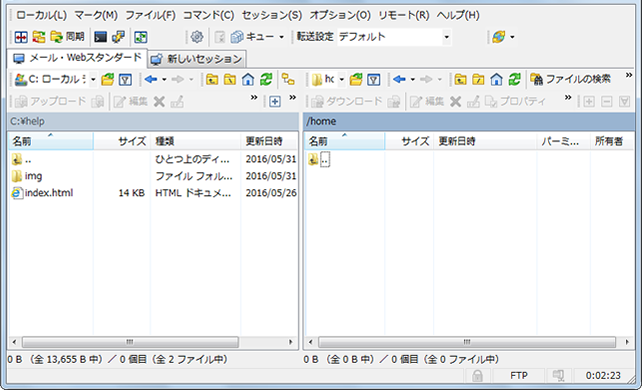Click the lock icon in status bar

[x=477, y=376]
